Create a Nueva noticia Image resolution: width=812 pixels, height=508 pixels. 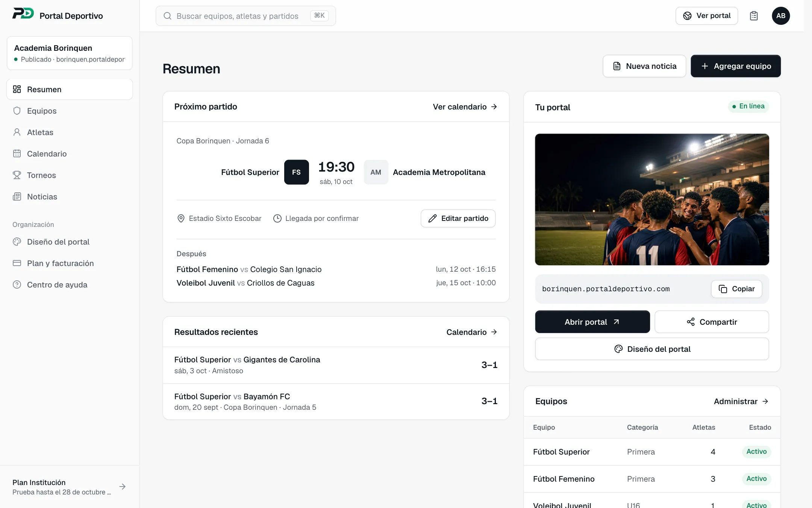coord(644,66)
